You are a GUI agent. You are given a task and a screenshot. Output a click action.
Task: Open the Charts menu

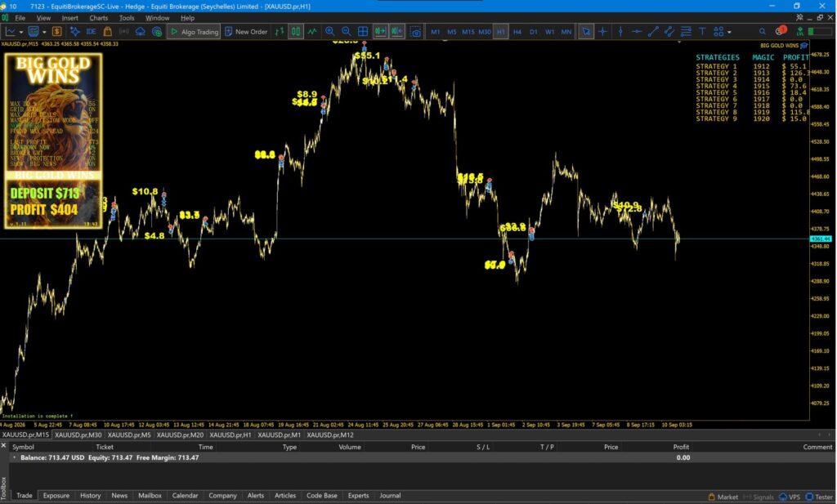tap(99, 18)
